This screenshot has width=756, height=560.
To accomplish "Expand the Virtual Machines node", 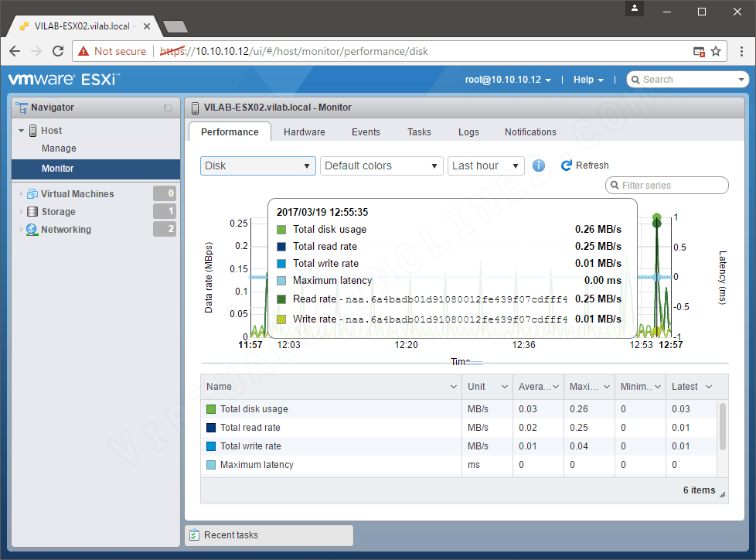I will point(21,194).
